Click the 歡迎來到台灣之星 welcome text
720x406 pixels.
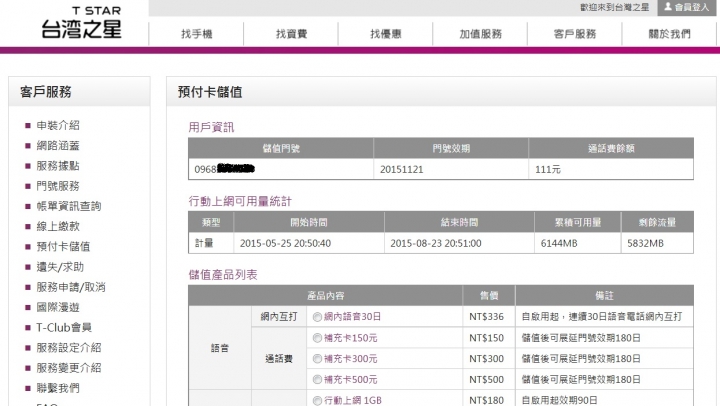click(x=614, y=7)
